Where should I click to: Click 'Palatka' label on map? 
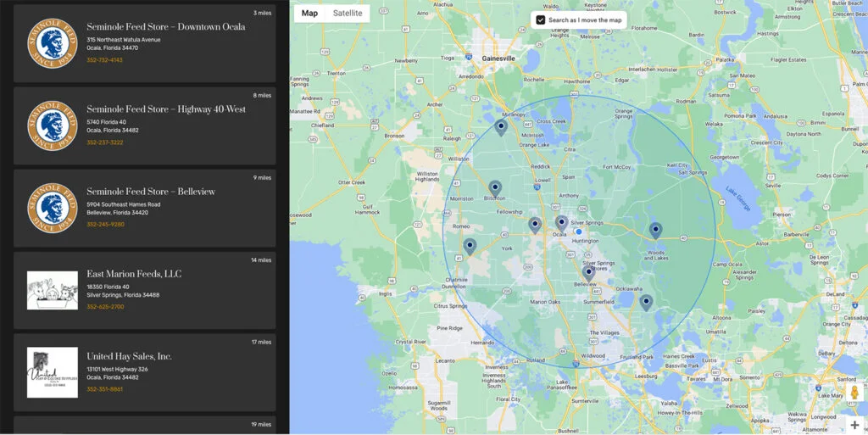click(x=726, y=59)
